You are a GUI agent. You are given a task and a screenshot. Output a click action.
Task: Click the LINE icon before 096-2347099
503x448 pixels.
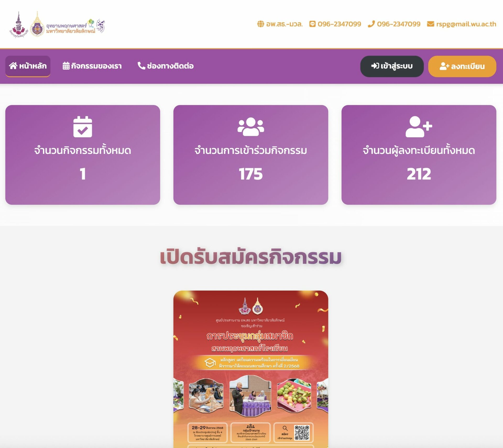point(312,24)
